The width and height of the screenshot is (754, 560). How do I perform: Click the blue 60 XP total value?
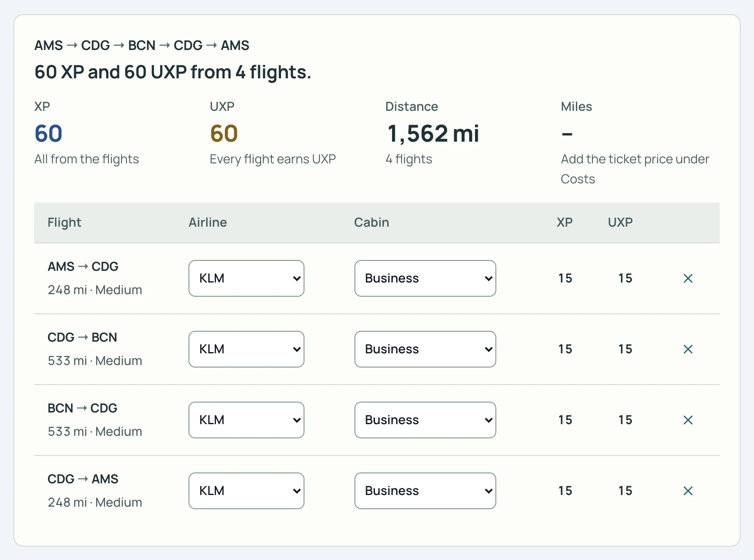[x=49, y=134]
